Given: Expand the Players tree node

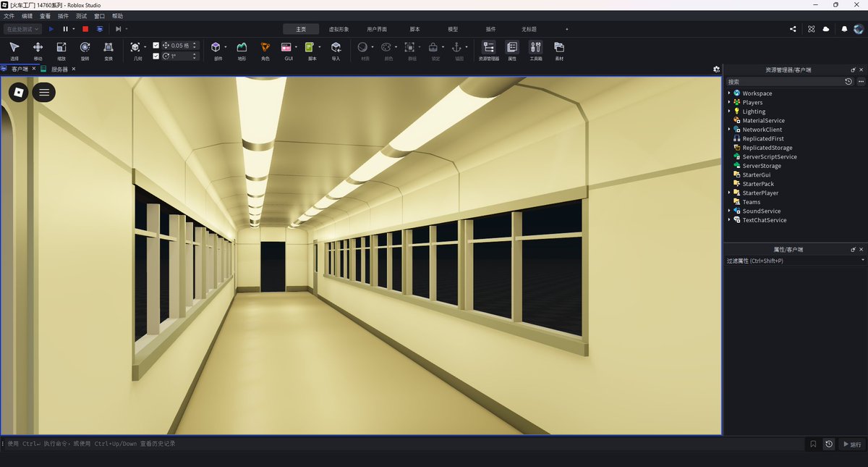Looking at the screenshot, I should coord(729,102).
